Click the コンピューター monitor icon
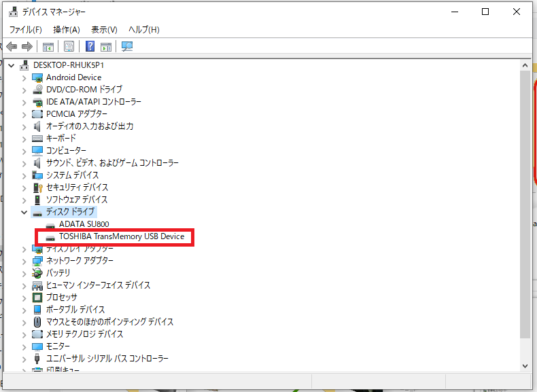 37,151
